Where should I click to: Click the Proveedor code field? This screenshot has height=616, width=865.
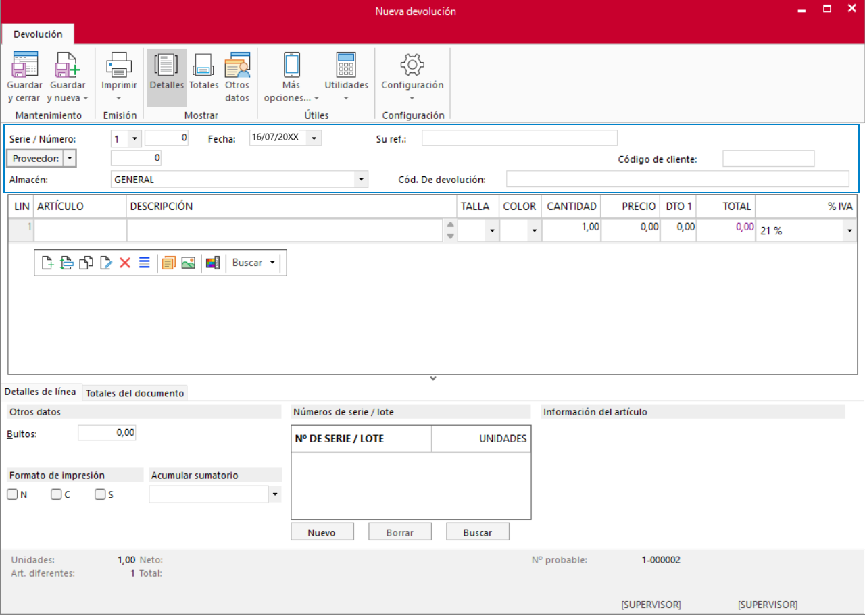coord(136,158)
